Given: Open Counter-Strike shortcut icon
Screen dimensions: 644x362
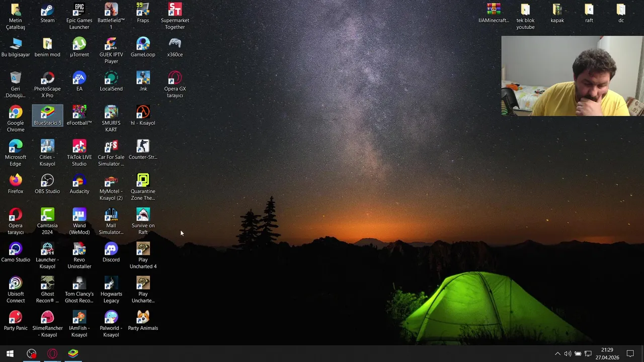Looking at the screenshot, I should point(143,150).
